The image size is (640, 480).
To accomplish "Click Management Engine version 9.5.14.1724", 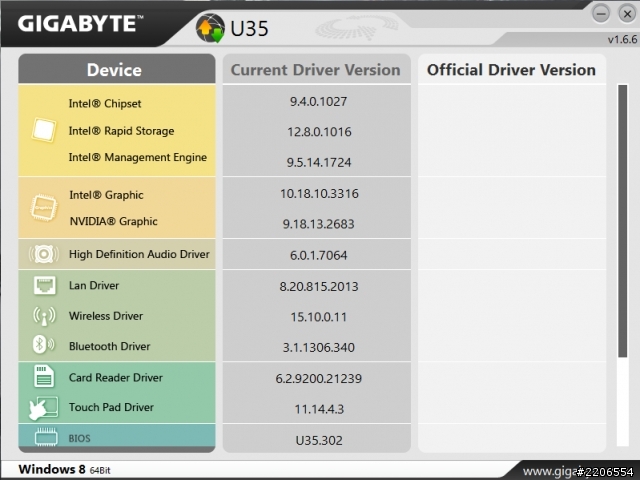I will [319, 162].
